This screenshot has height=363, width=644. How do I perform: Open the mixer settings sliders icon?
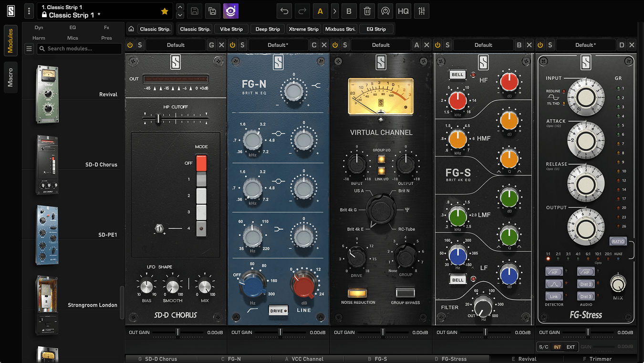click(x=421, y=11)
